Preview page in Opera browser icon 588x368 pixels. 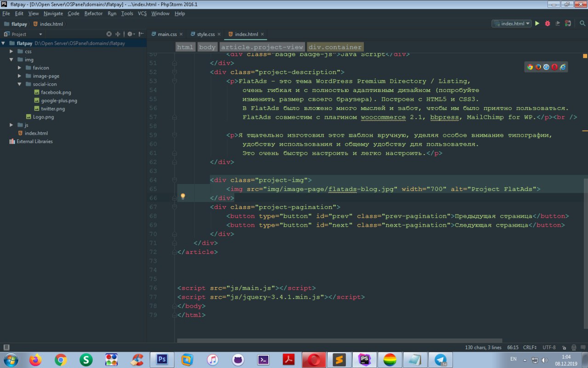point(554,67)
